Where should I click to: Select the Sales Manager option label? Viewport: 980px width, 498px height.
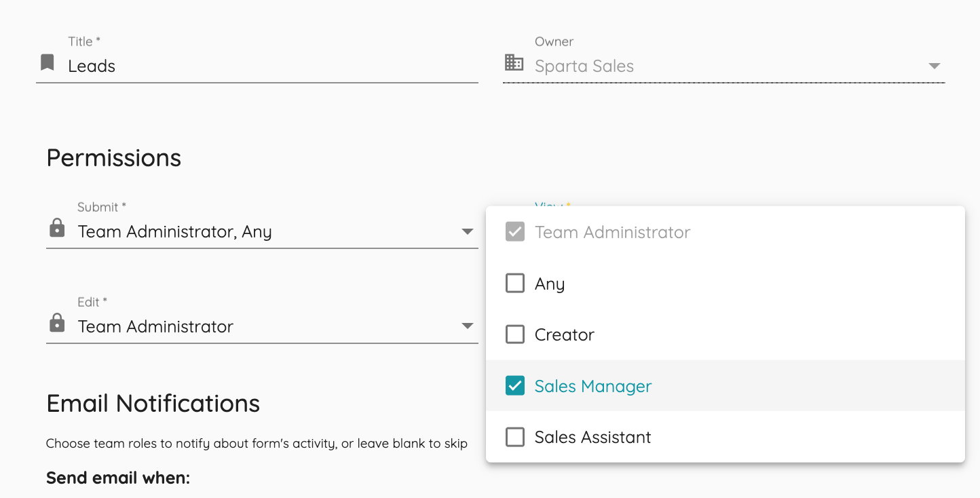click(x=593, y=386)
